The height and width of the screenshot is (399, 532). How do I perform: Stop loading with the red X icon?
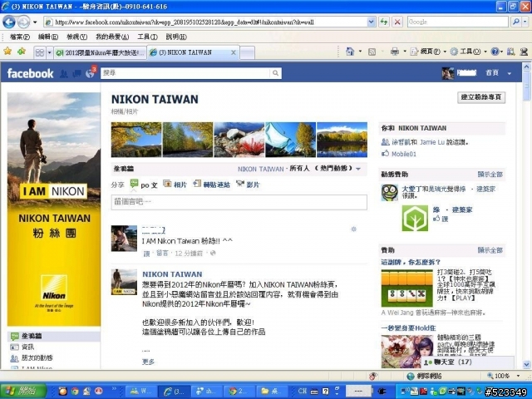[x=397, y=22]
